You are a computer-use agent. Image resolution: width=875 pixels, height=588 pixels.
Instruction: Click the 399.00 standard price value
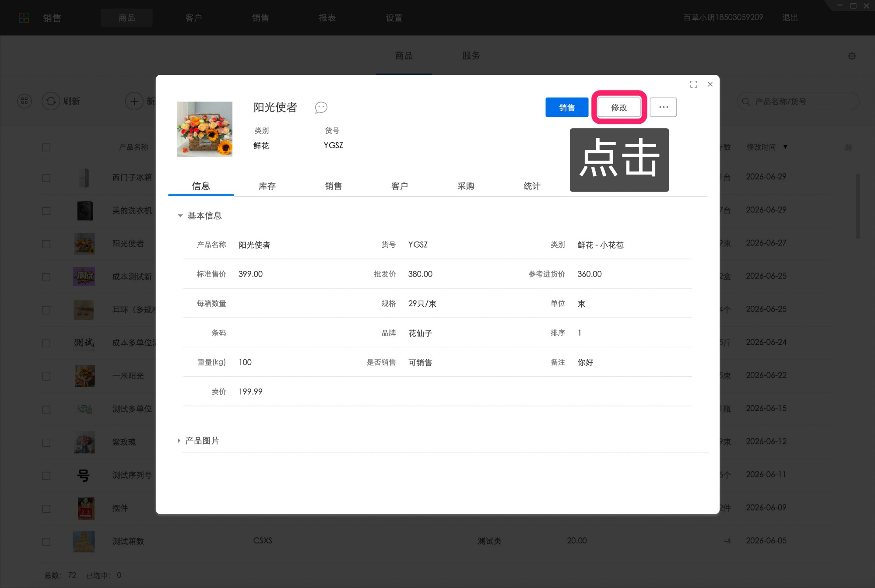250,274
